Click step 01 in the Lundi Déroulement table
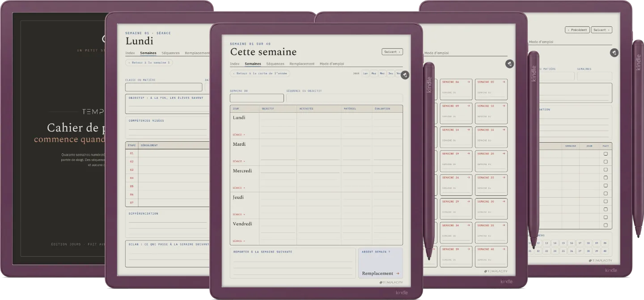The width and height of the screenshot is (644, 300). [x=131, y=153]
